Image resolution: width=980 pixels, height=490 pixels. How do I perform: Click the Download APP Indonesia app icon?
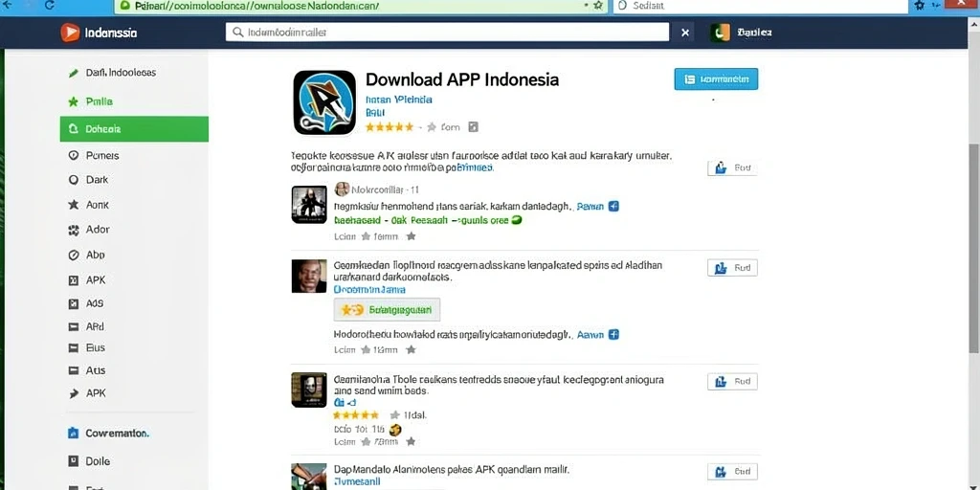pyautogui.click(x=324, y=102)
